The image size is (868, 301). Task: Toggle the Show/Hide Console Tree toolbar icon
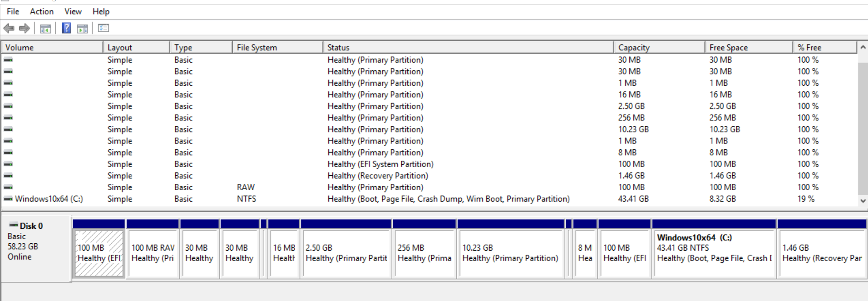pos(45,29)
